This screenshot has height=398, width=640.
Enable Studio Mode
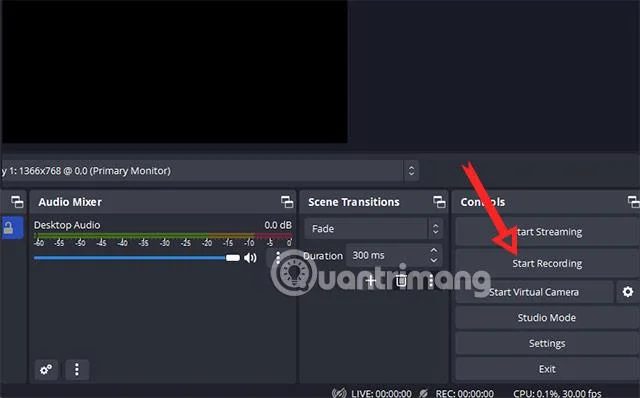(547, 318)
